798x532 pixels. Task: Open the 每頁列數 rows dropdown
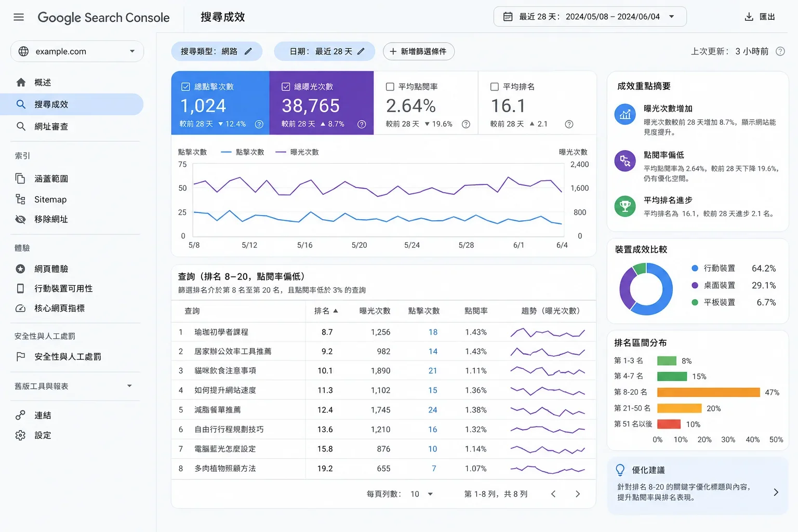tap(421, 494)
